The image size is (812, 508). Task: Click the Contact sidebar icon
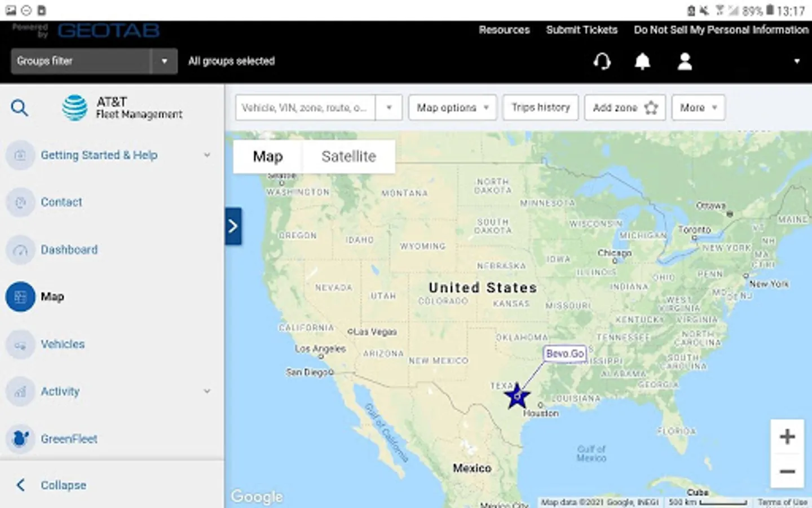click(x=20, y=202)
